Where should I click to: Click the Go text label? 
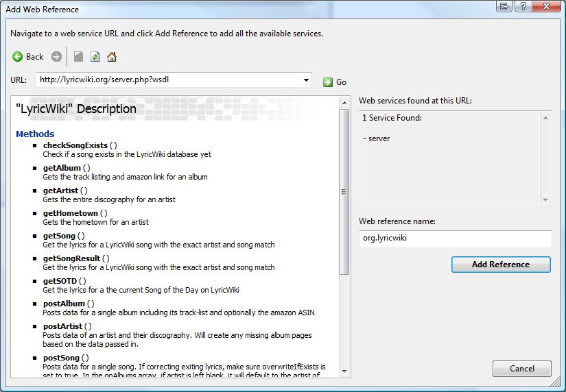[x=341, y=82]
